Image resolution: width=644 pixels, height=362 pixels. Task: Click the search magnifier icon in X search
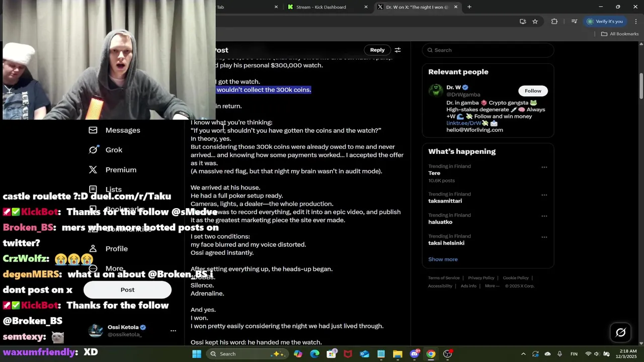[x=430, y=50]
